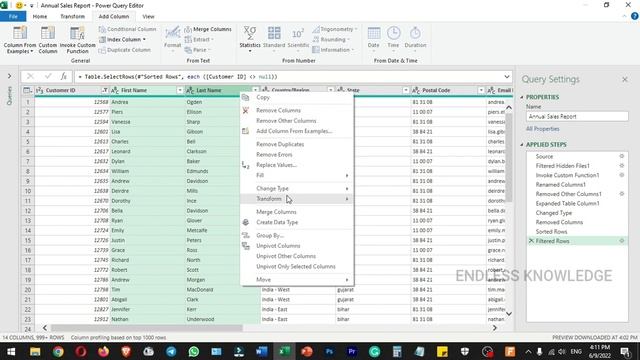Image resolution: width=640 pixels, height=360 pixels.
Task: Open the Move submenu
Action: coord(297,280)
